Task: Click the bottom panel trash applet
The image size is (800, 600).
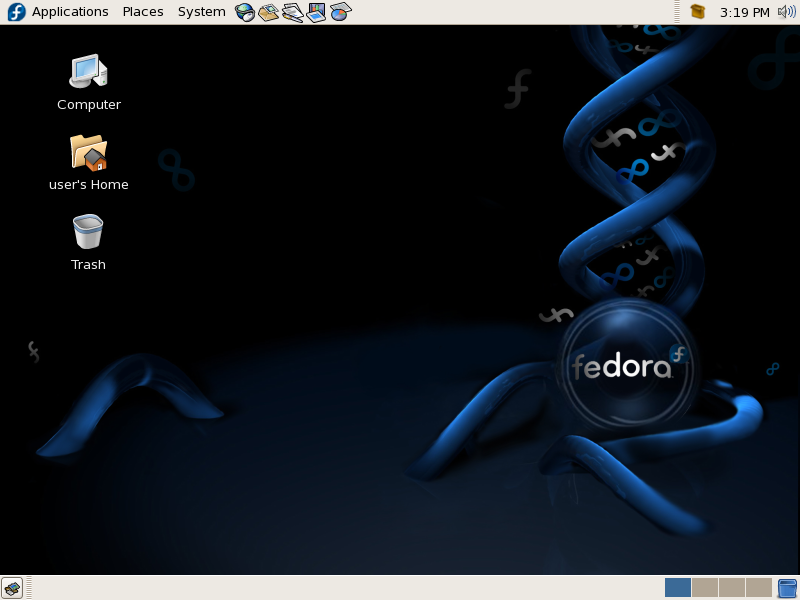Action: (788, 588)
